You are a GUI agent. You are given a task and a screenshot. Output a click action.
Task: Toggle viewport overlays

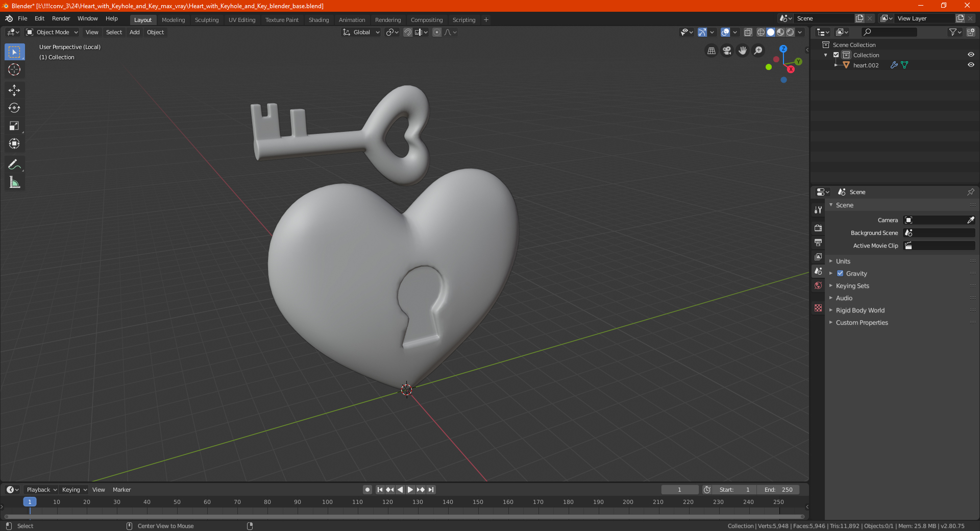tap(725, 32)
